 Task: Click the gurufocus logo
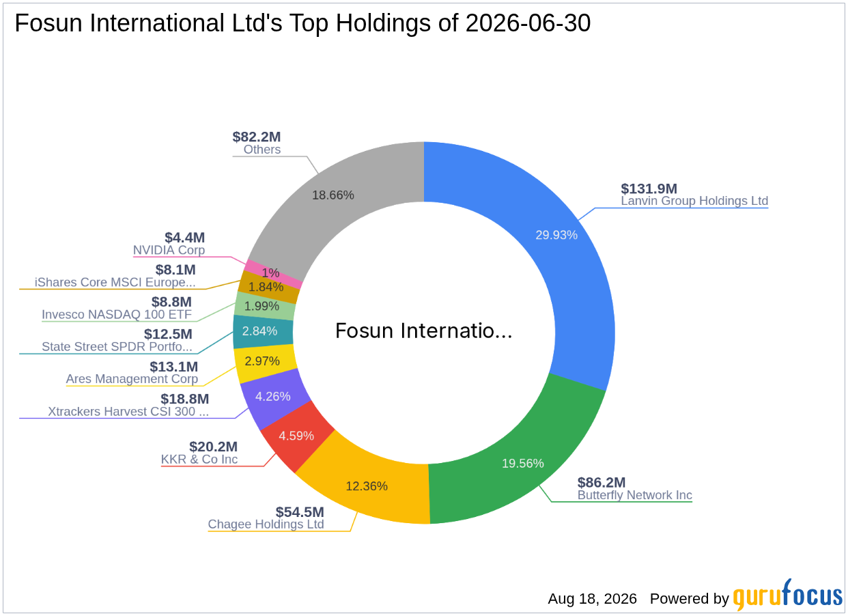tap(788, 594)
